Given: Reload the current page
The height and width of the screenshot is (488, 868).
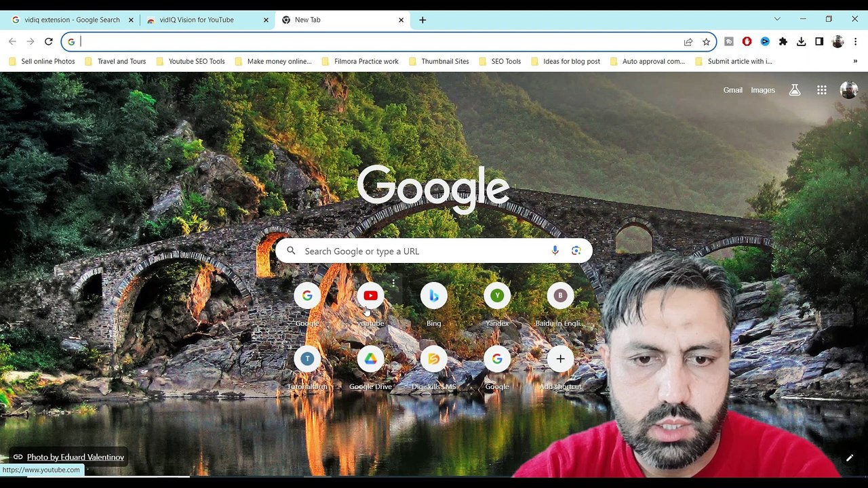Looking at the screenshot, I should 49,41.
